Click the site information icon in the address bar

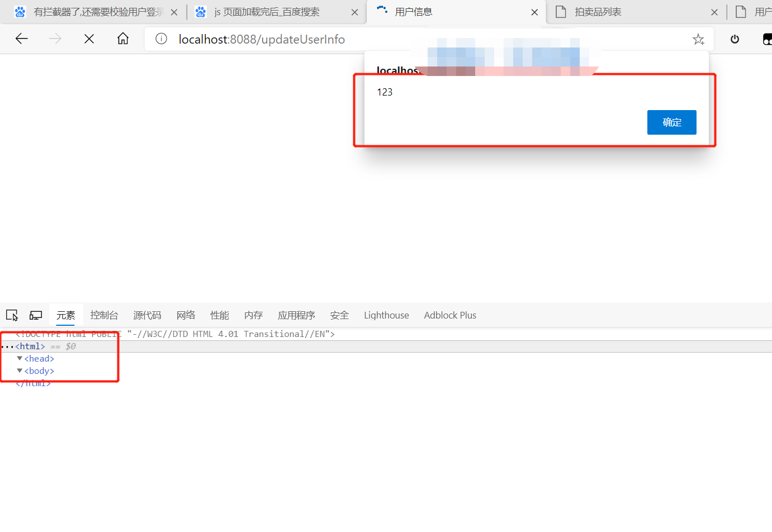point(161,39)
